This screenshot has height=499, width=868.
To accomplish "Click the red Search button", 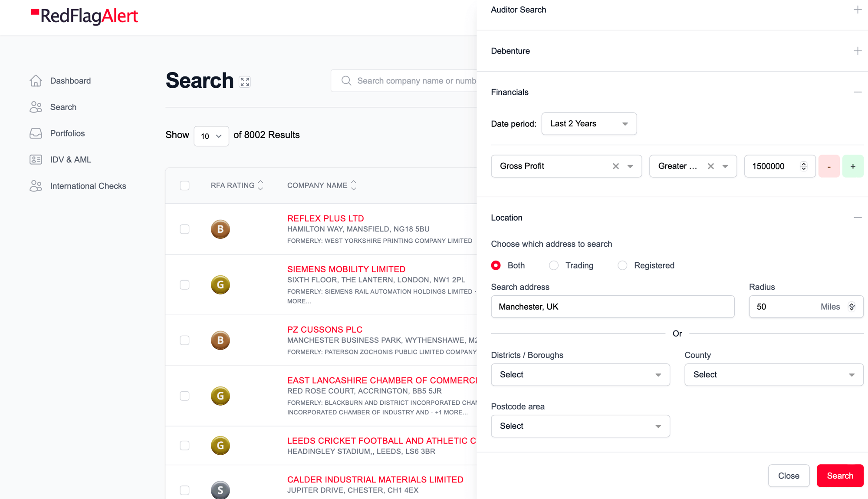I will (841, 476).
